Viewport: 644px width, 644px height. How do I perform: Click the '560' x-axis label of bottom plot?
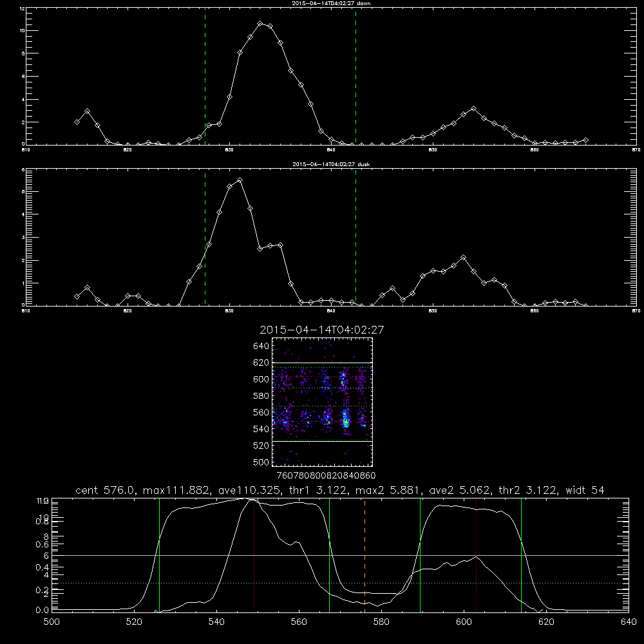299,622
